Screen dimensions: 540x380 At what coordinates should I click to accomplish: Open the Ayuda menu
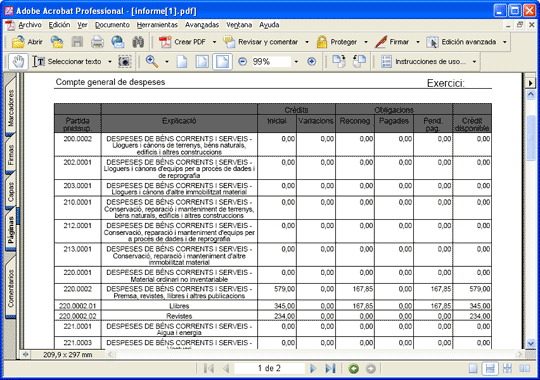(x=269, y=25)
